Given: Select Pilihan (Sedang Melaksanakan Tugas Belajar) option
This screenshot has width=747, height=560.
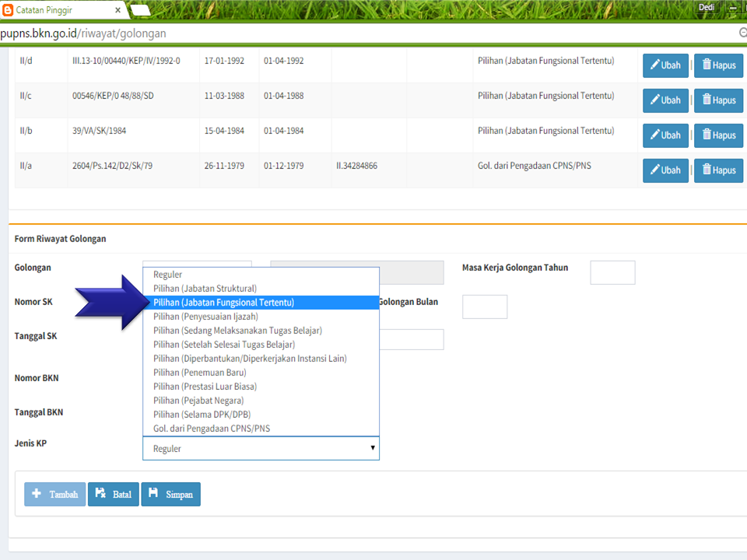Looking at the screenshot, I should coord(261,331).
